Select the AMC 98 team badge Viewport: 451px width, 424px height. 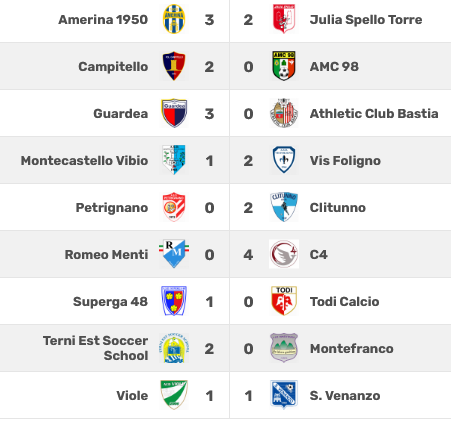point(284,66)
